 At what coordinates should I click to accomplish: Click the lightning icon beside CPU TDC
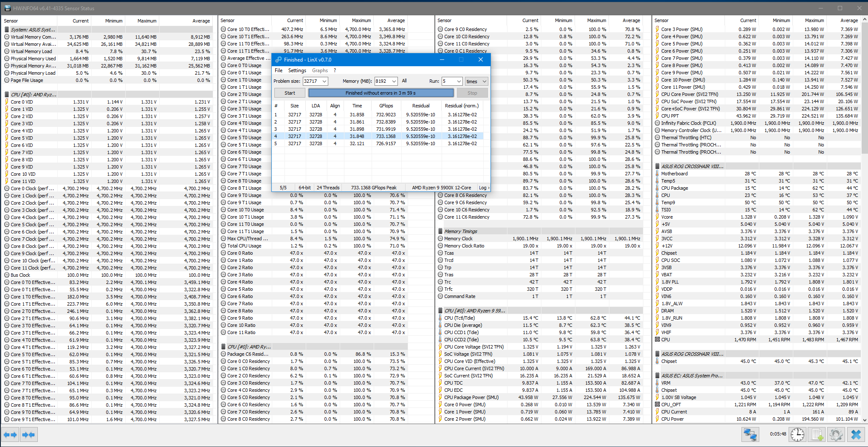(440, 383)
